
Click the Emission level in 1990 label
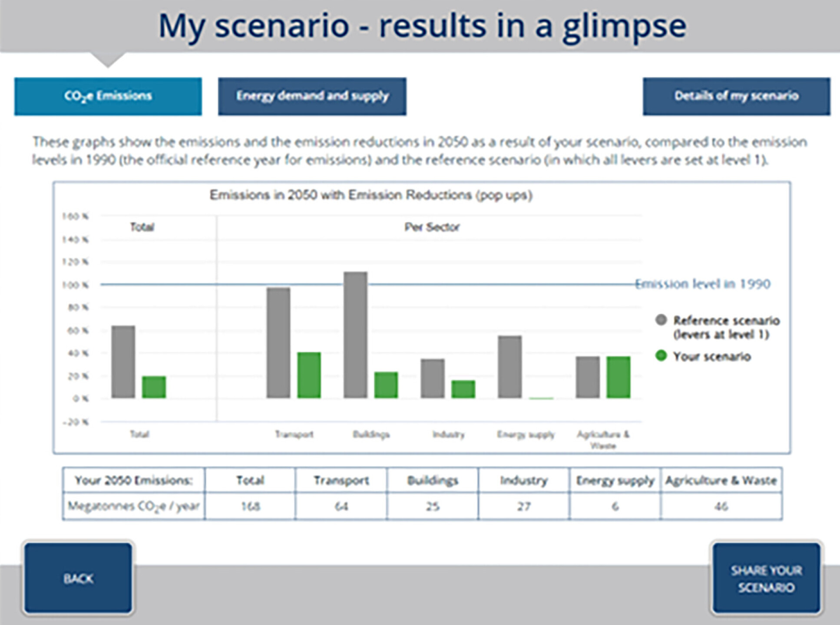(x=702, y=284)
